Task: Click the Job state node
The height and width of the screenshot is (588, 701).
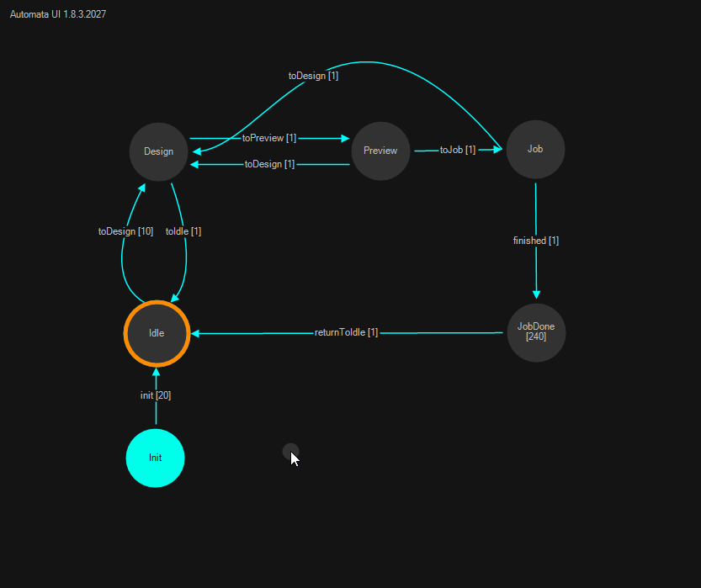Action: click(x=535, y=149)
